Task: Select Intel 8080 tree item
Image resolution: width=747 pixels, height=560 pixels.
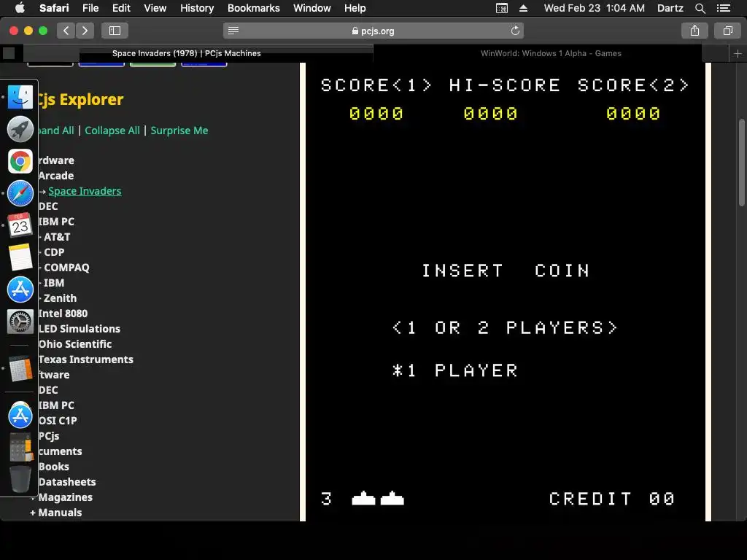Action: 63,314
